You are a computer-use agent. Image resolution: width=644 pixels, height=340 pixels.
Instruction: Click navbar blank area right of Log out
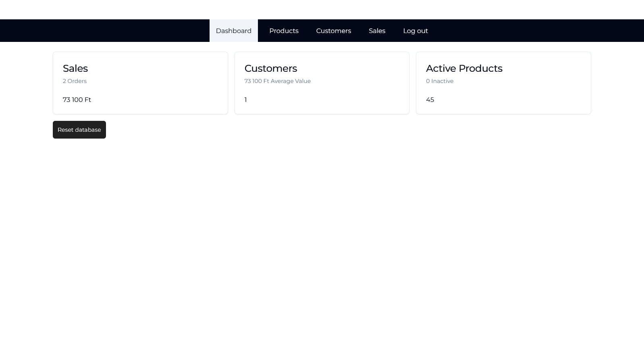tap(536, 31)
